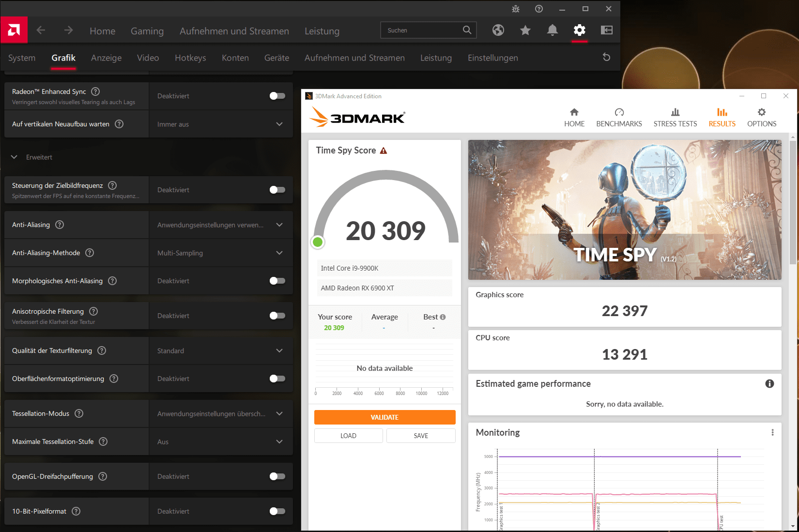Image resolution: width=799 pixels, height=532 pixels.
Task: Open Anti-Aliasing dropdown
Action: point(221,225)
